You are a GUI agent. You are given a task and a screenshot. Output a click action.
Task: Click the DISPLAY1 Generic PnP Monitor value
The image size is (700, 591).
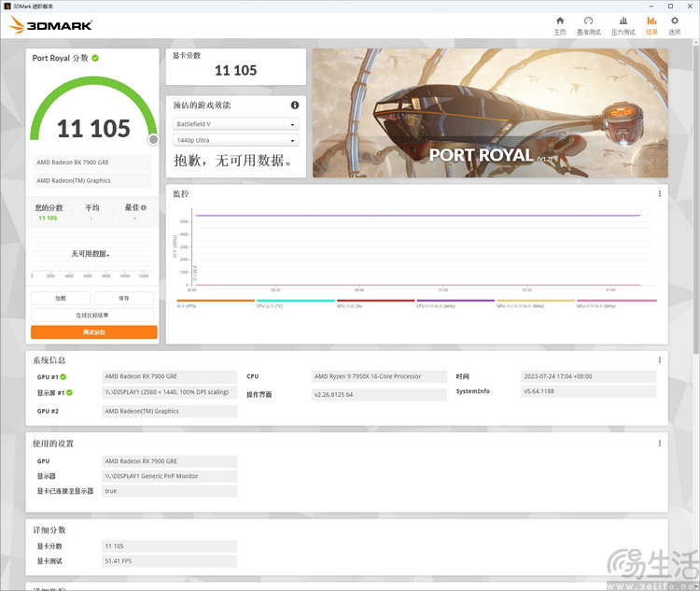(x=169, y=476)
